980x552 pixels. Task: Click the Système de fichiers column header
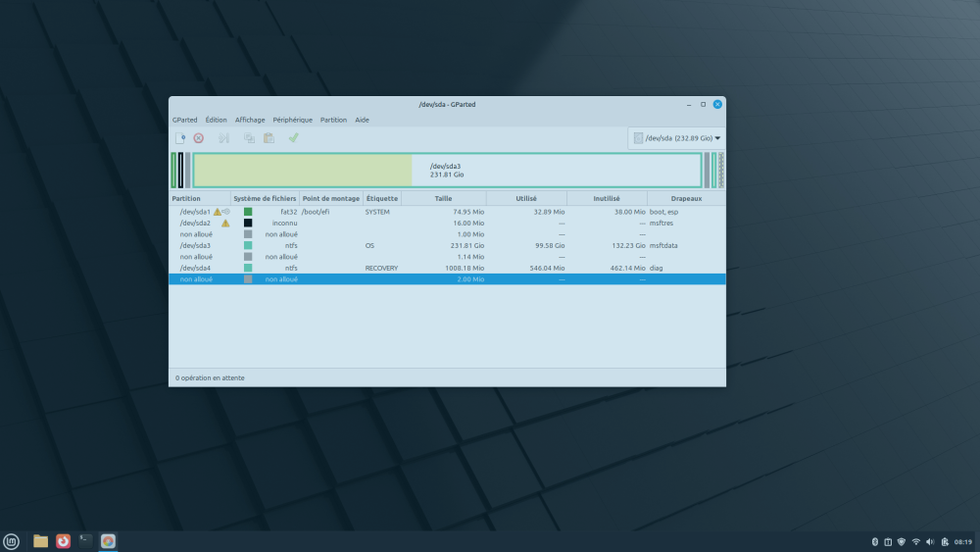tap(265, 198)
